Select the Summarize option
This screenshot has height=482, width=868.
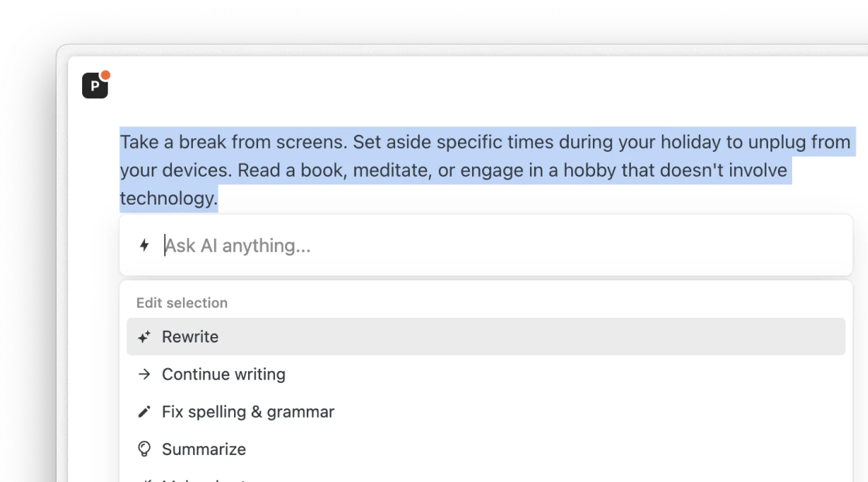pos(203,449)
